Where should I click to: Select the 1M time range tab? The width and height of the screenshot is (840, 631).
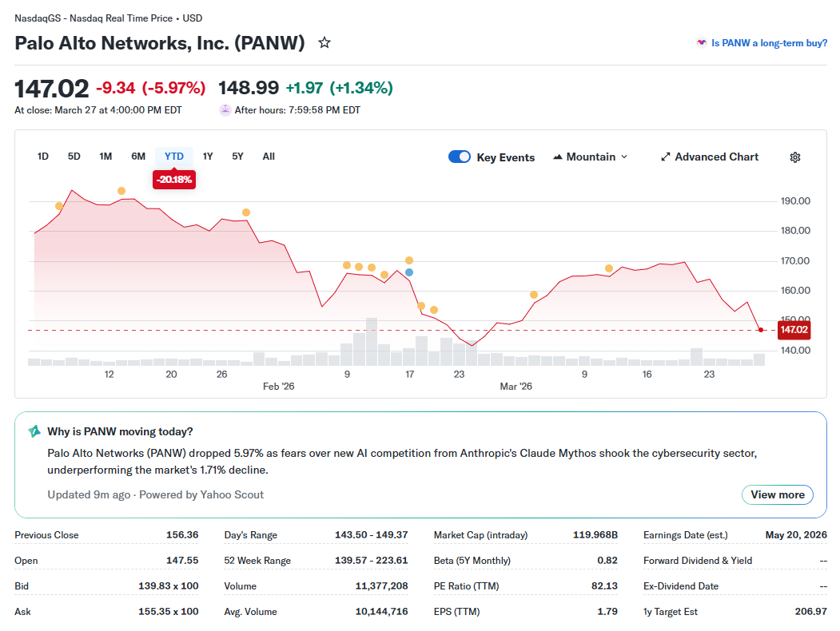point(105,157)
